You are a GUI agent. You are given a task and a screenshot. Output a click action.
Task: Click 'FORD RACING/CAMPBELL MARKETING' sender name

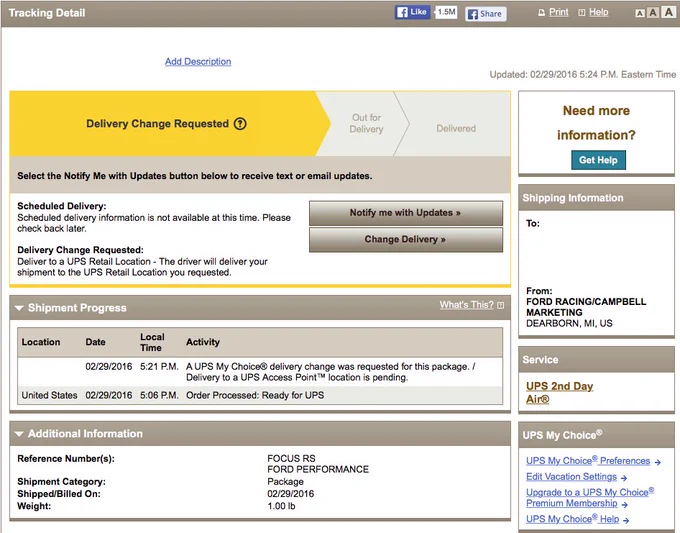tap(586, 307)
